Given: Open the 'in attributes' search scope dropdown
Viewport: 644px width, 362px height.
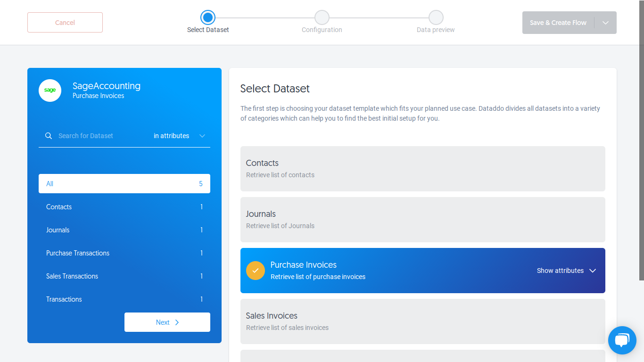Looking at the screenshot, I should pyautogui.click(x=180, y=136).
